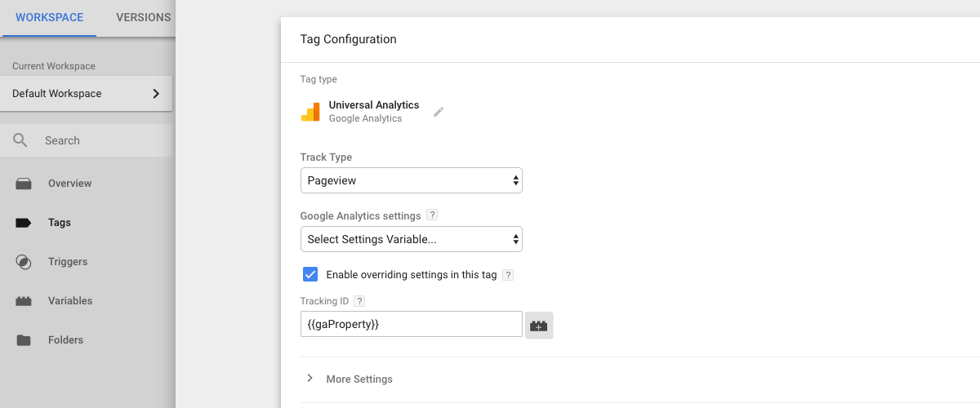The width and height of the screenshot is (980, 408).
Task: Open the Select Settings Variable dropdown
Action: pos(412,239)
